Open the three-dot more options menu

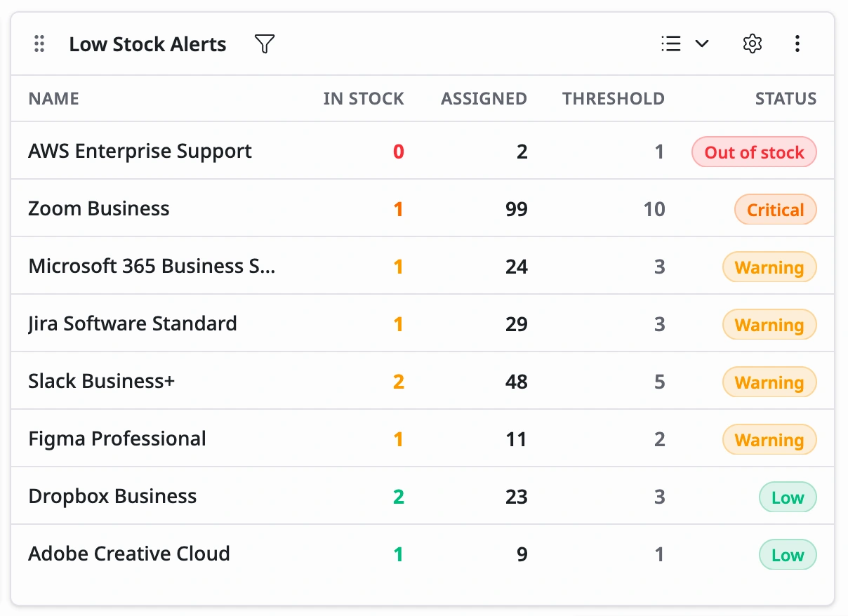[x=797, y=44]
